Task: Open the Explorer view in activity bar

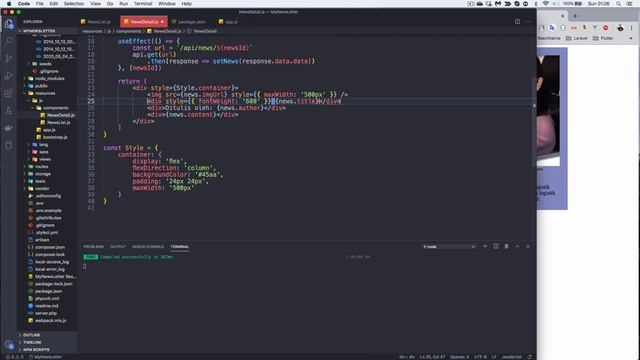Action: click(x=9, y=24)
